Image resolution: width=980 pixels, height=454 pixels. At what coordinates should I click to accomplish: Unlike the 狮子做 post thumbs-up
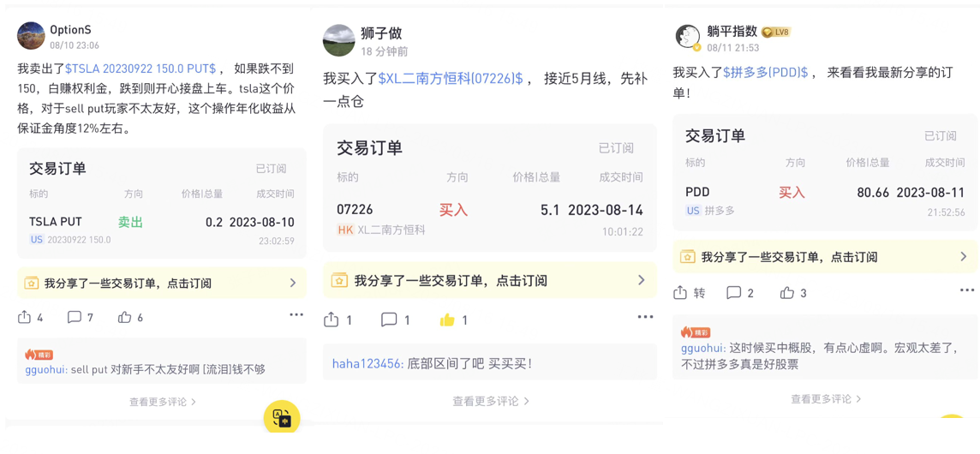tap(447, 320)
